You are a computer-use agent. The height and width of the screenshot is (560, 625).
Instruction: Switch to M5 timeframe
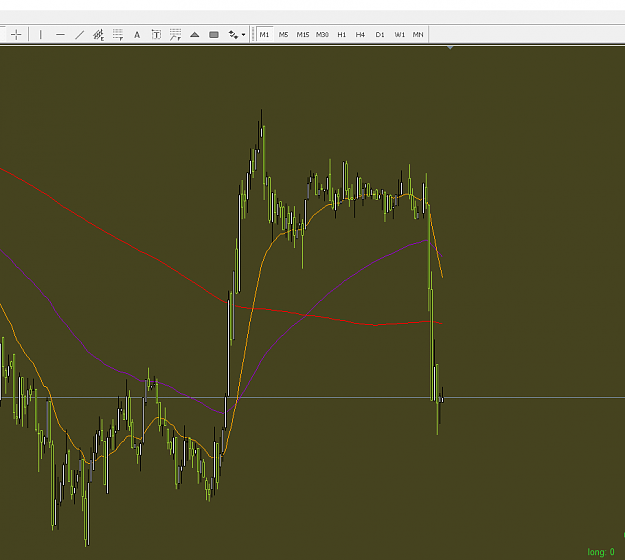point(283,35)
